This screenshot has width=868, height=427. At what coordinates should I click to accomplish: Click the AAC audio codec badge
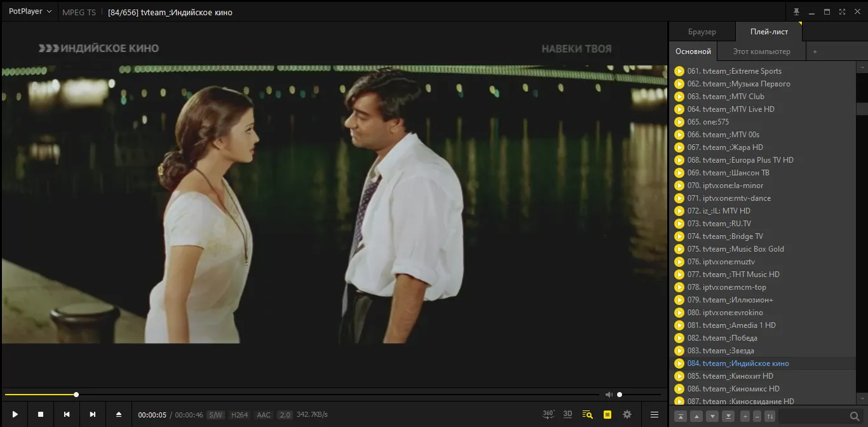264,415
